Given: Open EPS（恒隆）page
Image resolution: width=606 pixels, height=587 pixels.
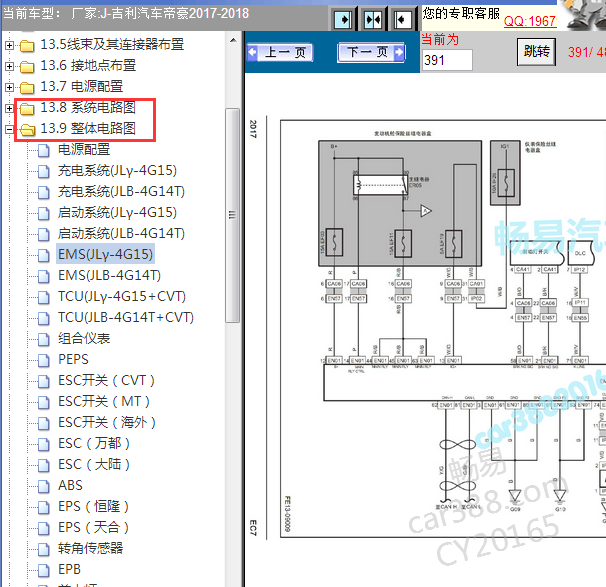Looking at the screenshot, I should click(94, 506).
